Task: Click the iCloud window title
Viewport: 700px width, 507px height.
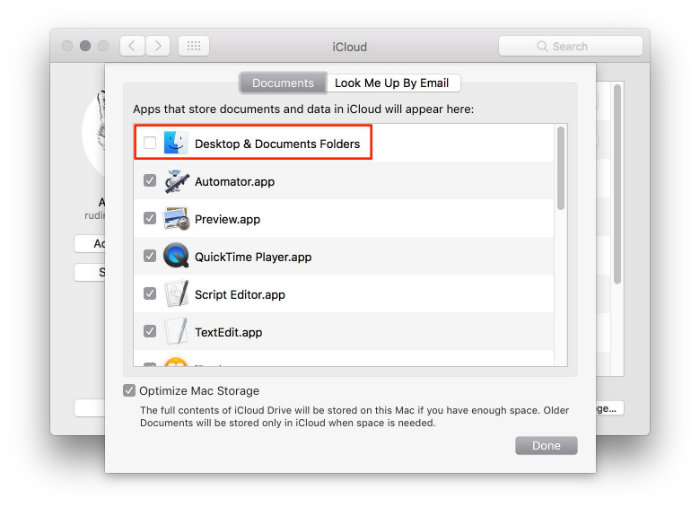Action: click(x=350, y=46)
